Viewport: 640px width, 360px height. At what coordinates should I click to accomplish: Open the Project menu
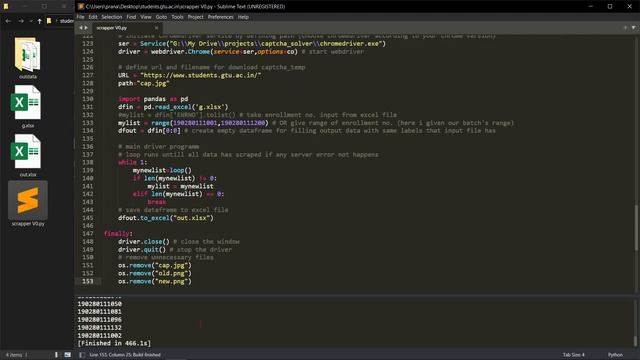[x=196, y=17]
